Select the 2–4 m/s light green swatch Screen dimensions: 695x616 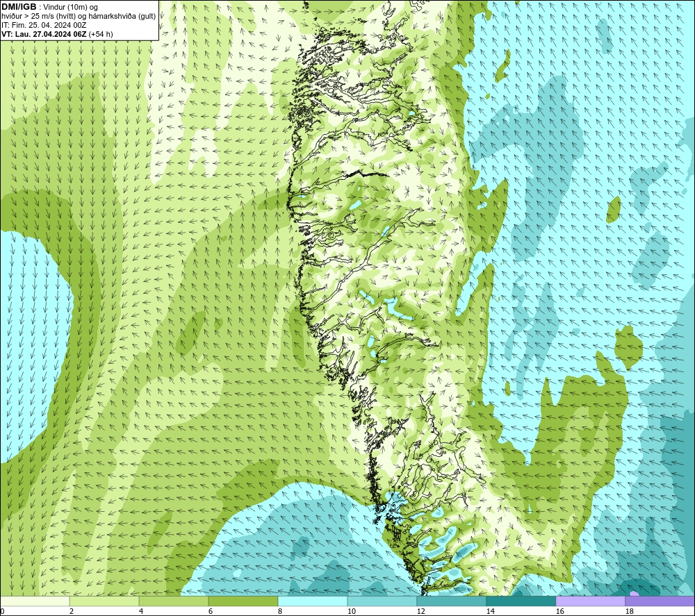point(104,601)
